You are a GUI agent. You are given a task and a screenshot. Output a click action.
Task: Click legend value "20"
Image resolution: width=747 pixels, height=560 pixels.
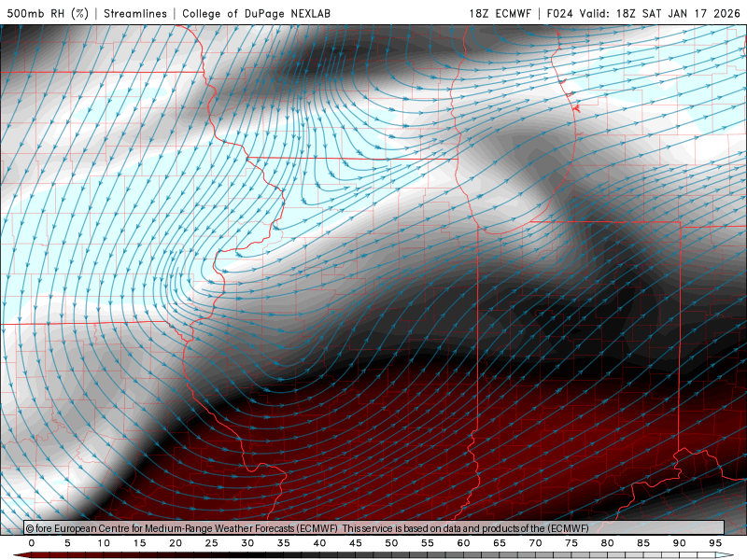click(x=176, y=543)
